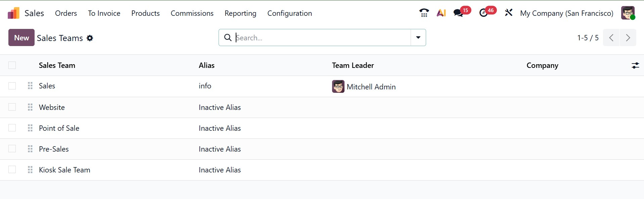644x199 pixels.
Task: Tick the select-all header checkbox
Action: [12, 65]
